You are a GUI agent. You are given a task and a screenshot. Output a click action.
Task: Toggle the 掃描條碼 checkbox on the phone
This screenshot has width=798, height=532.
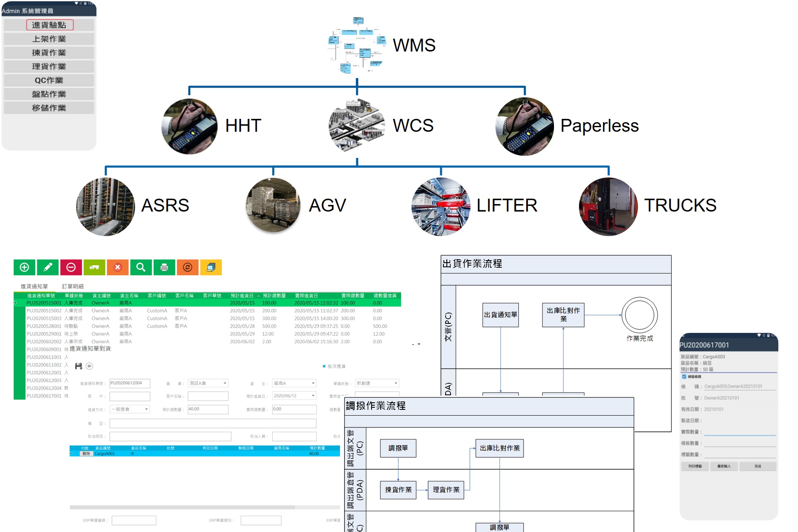(684, 377)
